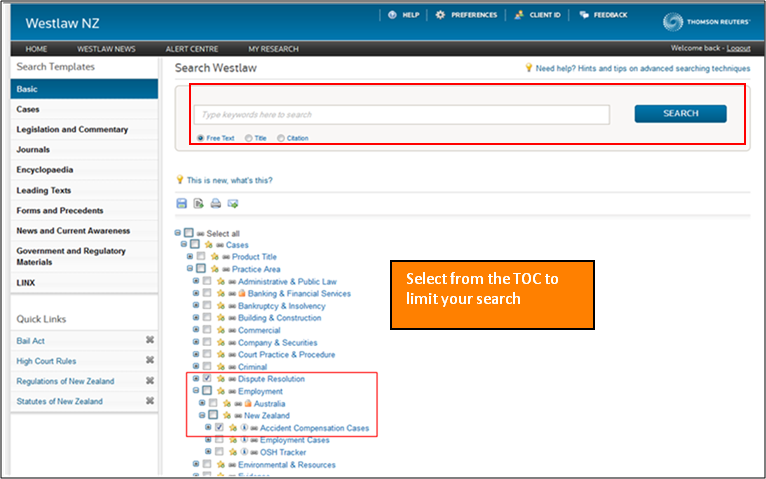Click the info icon beside OSH Tracker
This screenshot has height=479, width=766.
pos(244,452)
